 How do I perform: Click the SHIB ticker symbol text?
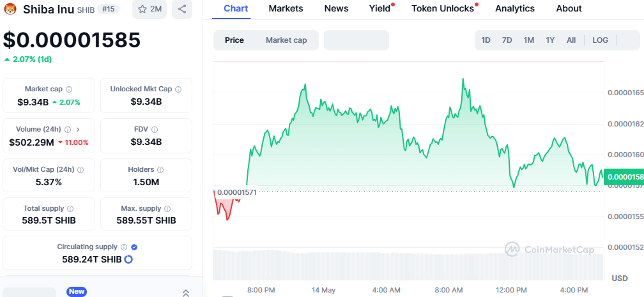(x=86, y=10)
